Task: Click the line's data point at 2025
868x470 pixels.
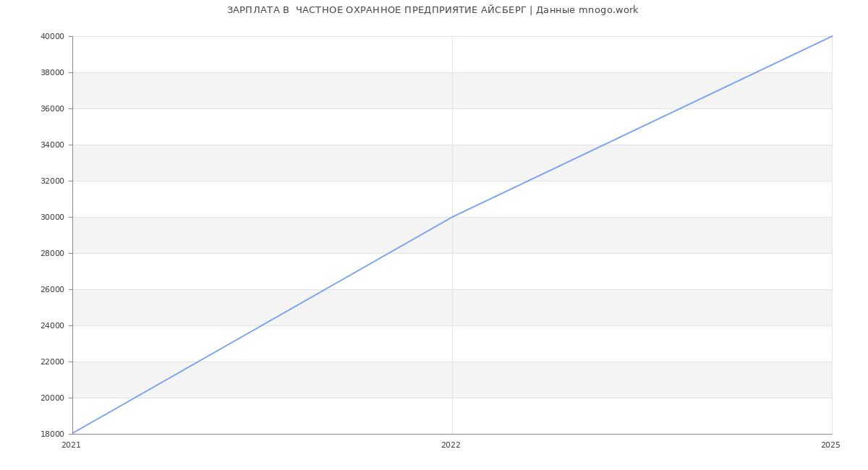Action: pyautogui.click(x=832, y=36)
